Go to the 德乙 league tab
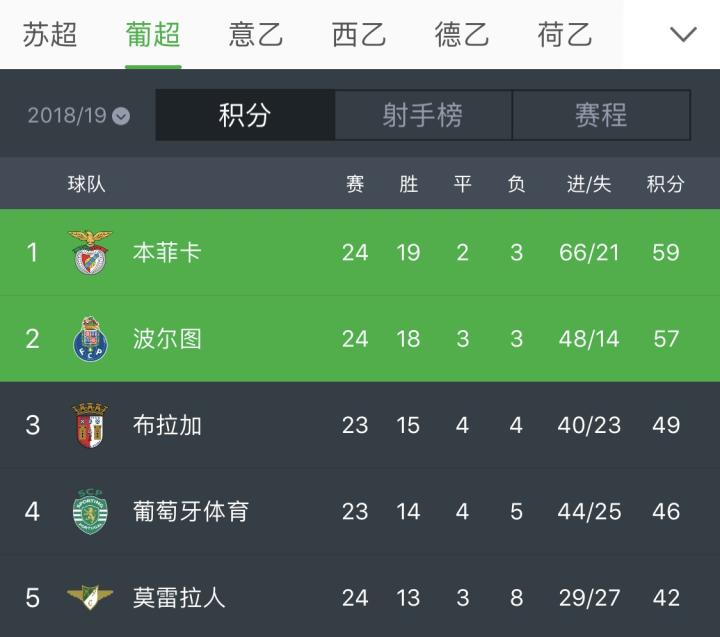The height and width of the screenshot is (637, 720). (x=462, y=35)
